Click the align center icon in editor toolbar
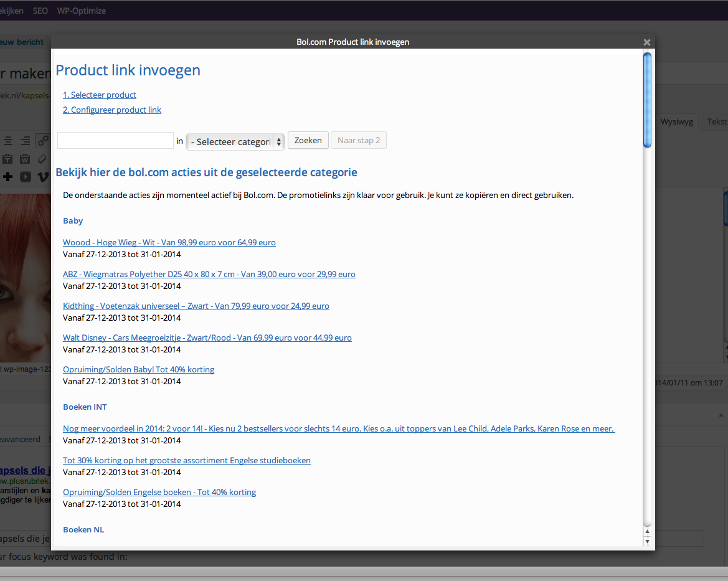 [x=8, y=141]
